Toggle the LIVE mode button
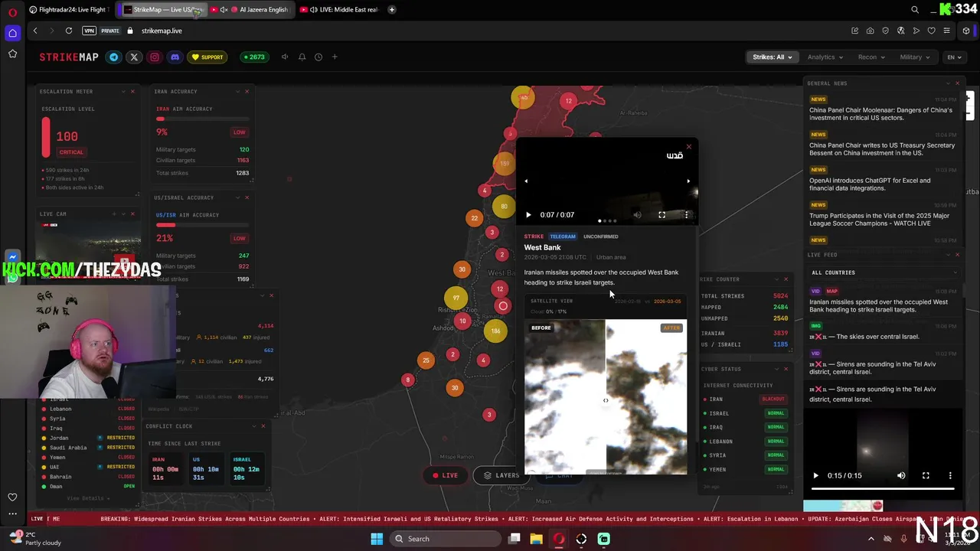Image resolution: width=980 pixels, height=551 pixels. 445,475
